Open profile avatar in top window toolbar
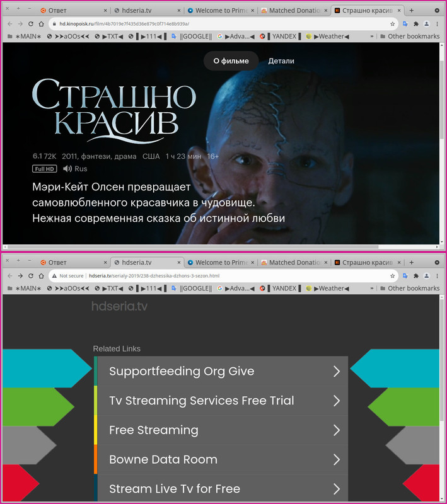The width and height of the screenshot is (447, 504). (x=426, y=24)
